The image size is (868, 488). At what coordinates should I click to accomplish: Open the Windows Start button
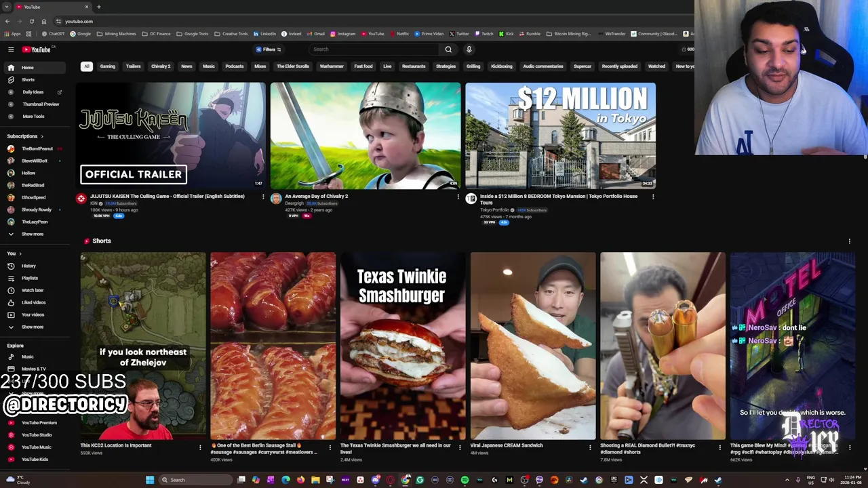click(x=150, y=480)
